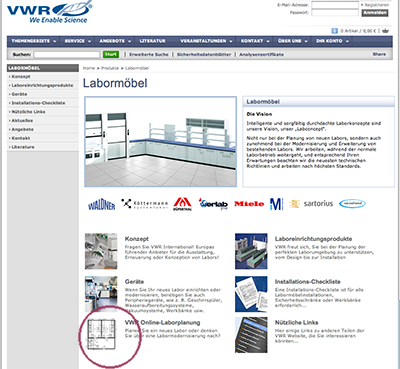The height and width of the screenshot is (369, 400).
Task: Open the Laboreinrichtungsprodukte heading link
Action: coord(313,239)
